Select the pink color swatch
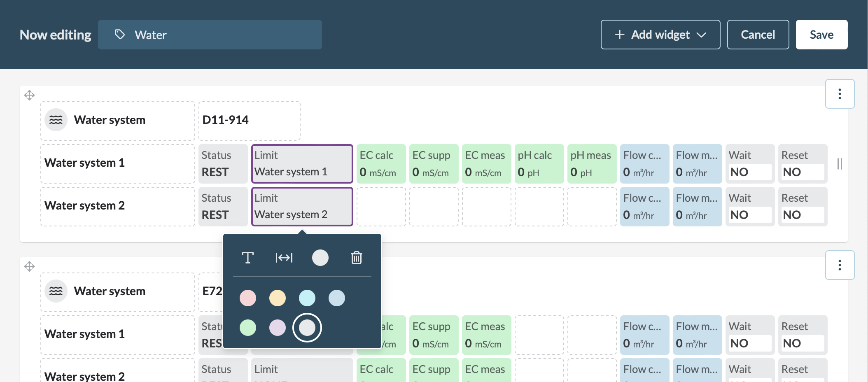This screenshot has width=868, height=382. click(248, 298)
